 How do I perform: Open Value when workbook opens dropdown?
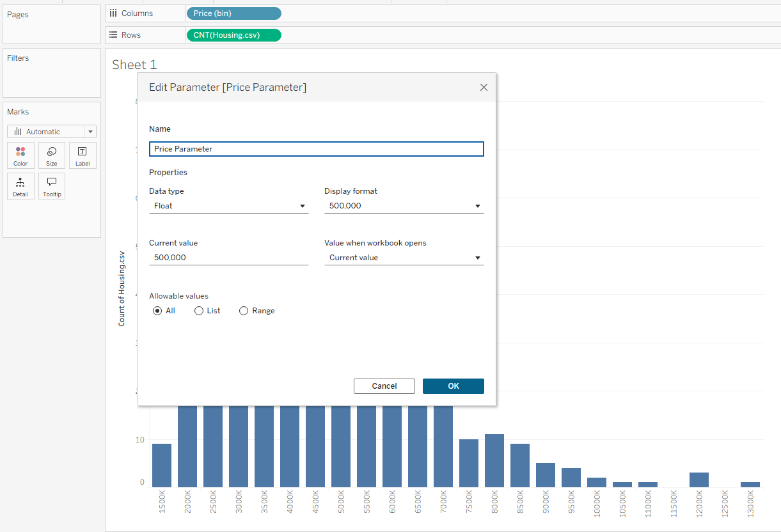(404, 258)
